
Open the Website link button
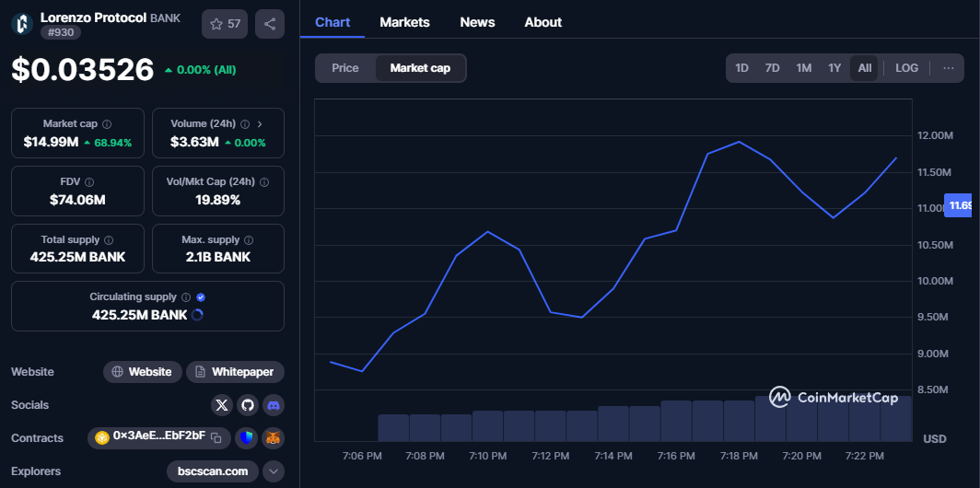tap(143, 372)
